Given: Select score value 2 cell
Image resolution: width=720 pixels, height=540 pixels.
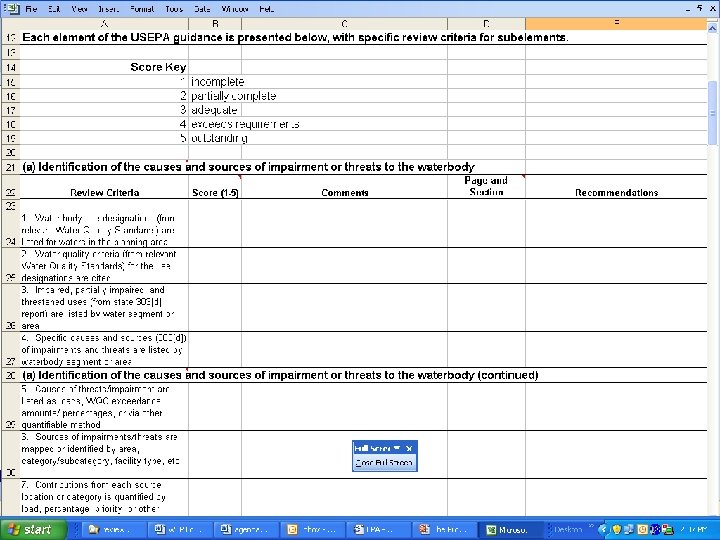Looking at the screenshot, I should (104, 96).
